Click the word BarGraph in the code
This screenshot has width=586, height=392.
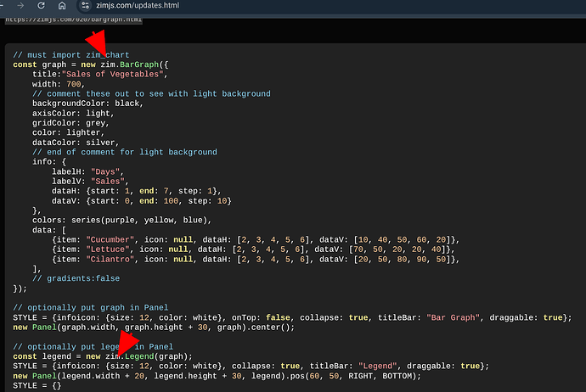[x=139, y=64]
